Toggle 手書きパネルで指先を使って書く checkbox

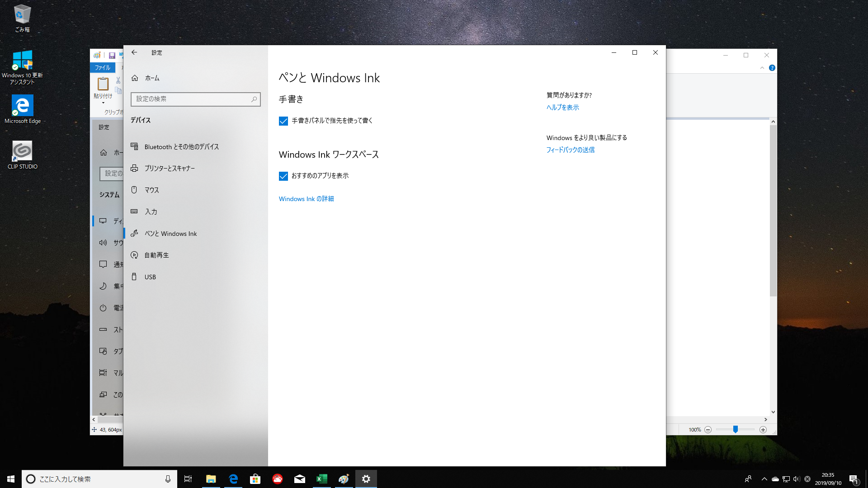point(283,121)
